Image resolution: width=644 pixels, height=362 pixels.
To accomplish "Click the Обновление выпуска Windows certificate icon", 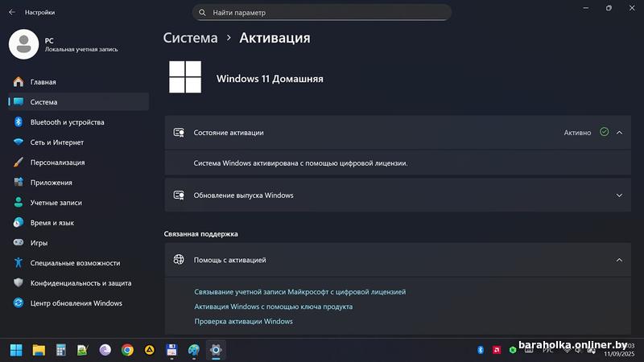I will coord(179,195).
